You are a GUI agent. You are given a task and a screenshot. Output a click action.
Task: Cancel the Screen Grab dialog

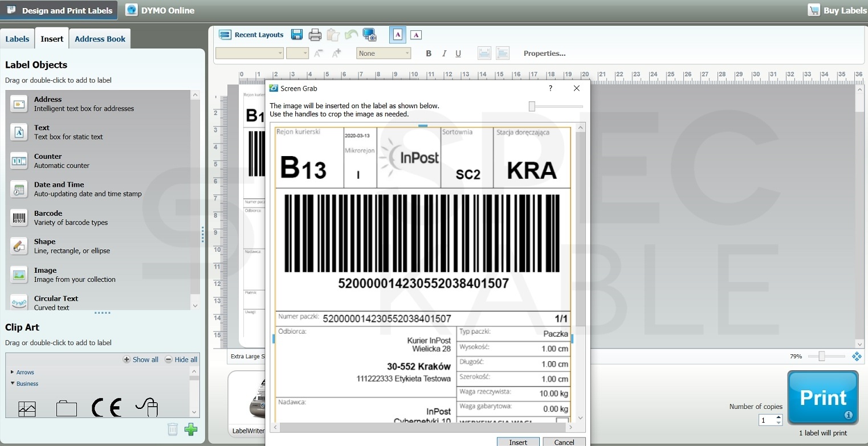pyautogui.click(x=564, y=442)
